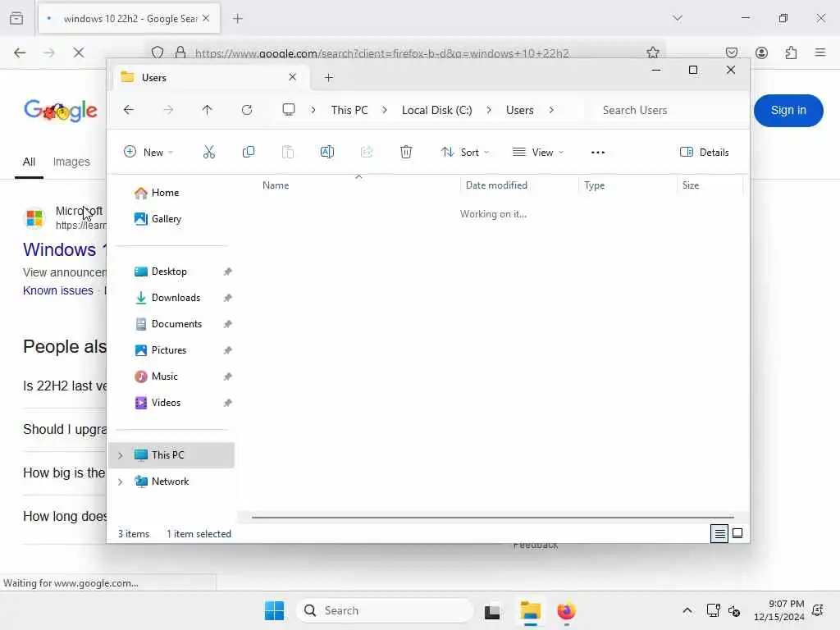The height and width of the screenshot is (630, 840).
Task: Open clock and date in taskbar
Action: (x=779, y=610)
